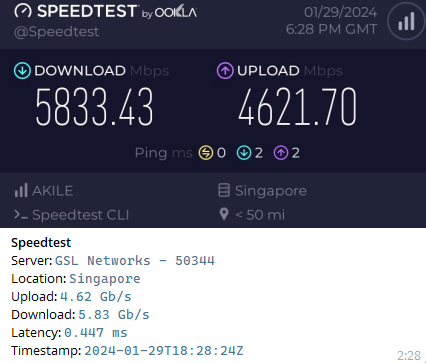Copy the GSL Networks - 50344 server text

(135, 261)
